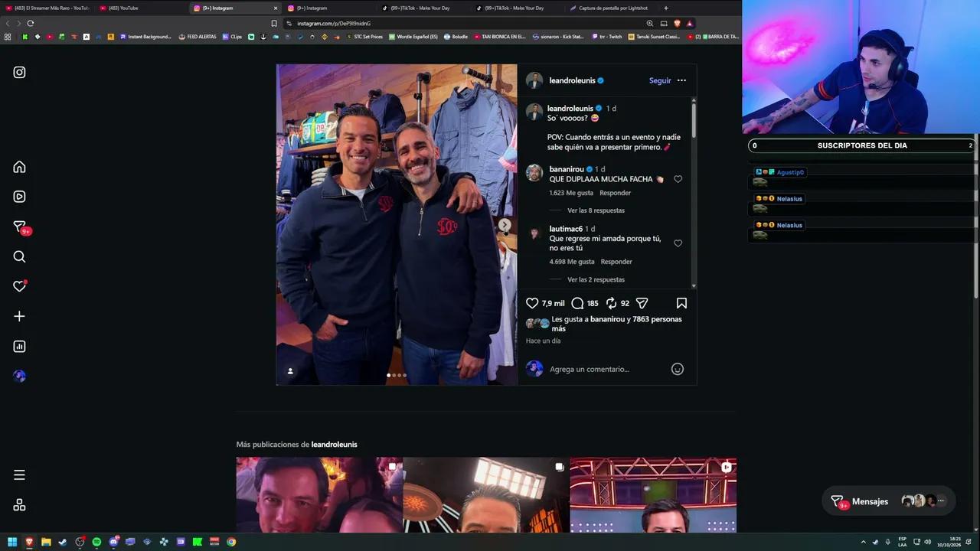
Task: Open notifications heart in the sidebar
Action: (20, 286)
